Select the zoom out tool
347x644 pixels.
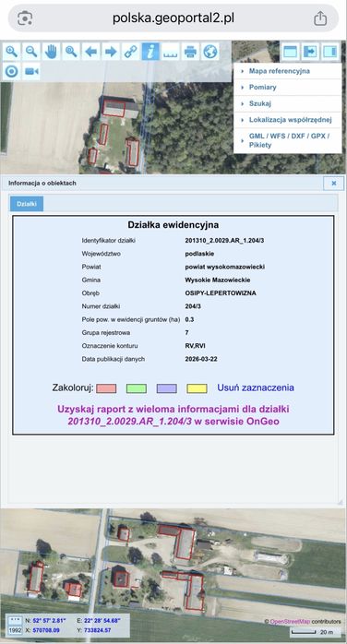click(31, 52)
